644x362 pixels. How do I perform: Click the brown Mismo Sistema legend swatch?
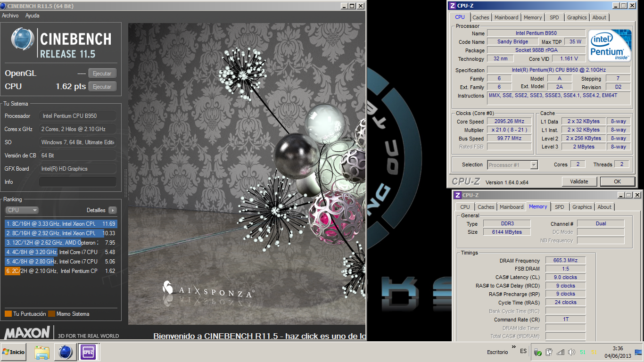(x=51, y=314)
